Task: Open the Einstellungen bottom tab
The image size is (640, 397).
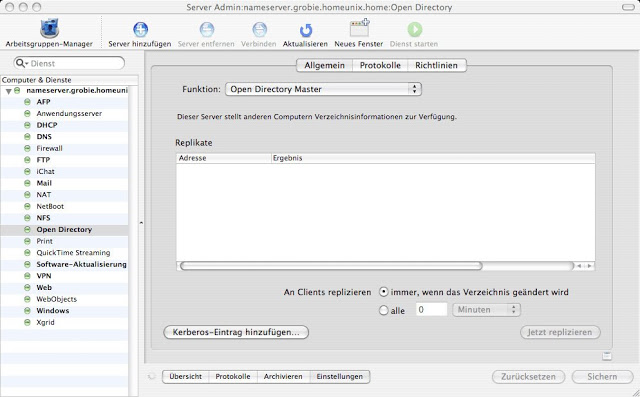Action: point(340,377)
